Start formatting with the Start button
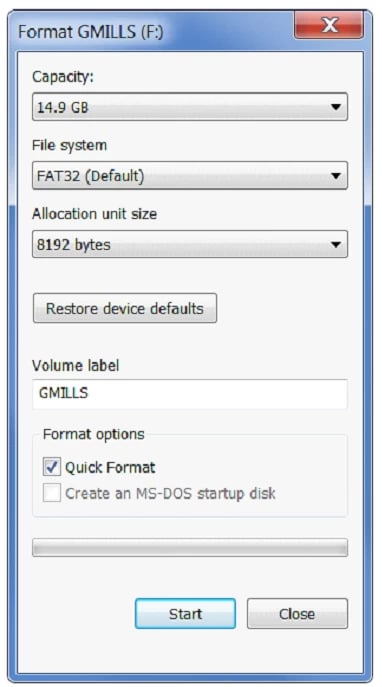The height and width of the screenshot is (687, 382). click(x=185, y=613)
